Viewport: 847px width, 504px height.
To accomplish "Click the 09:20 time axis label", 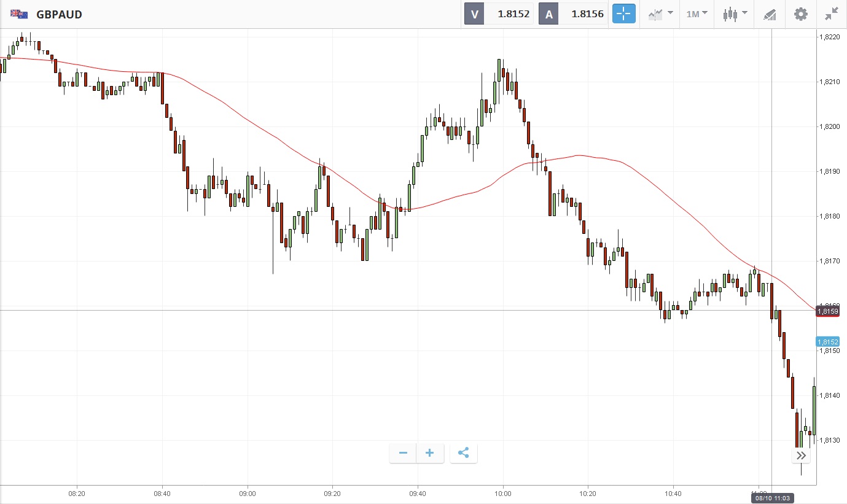I will coord(332,493).
